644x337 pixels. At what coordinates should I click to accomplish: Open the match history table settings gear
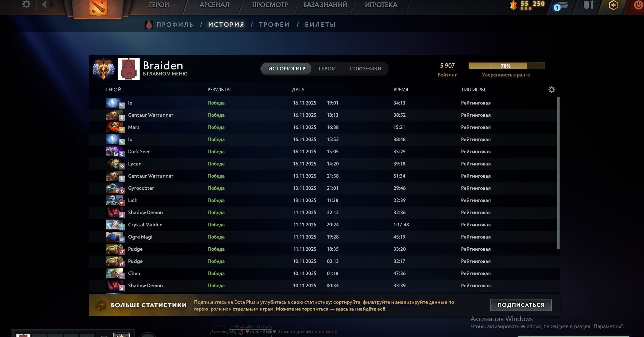(551, 90)
